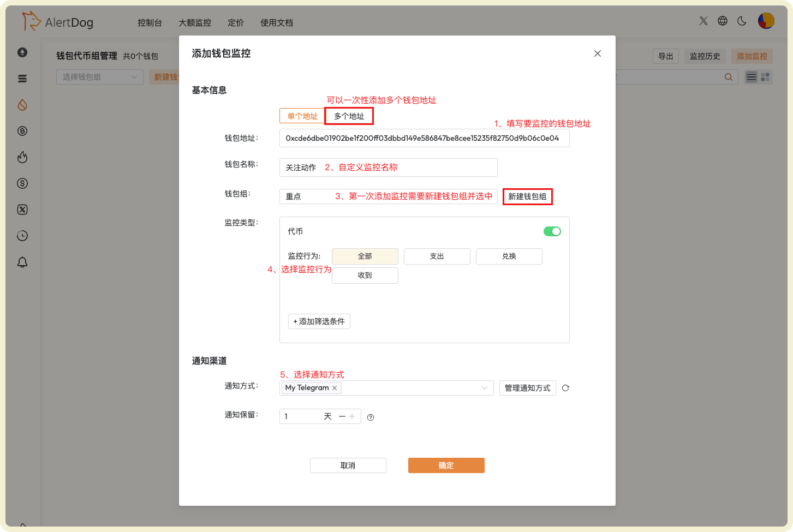Open the 大额监控 menu item
The image size is (793, 532).
click(x=194, y=23)
